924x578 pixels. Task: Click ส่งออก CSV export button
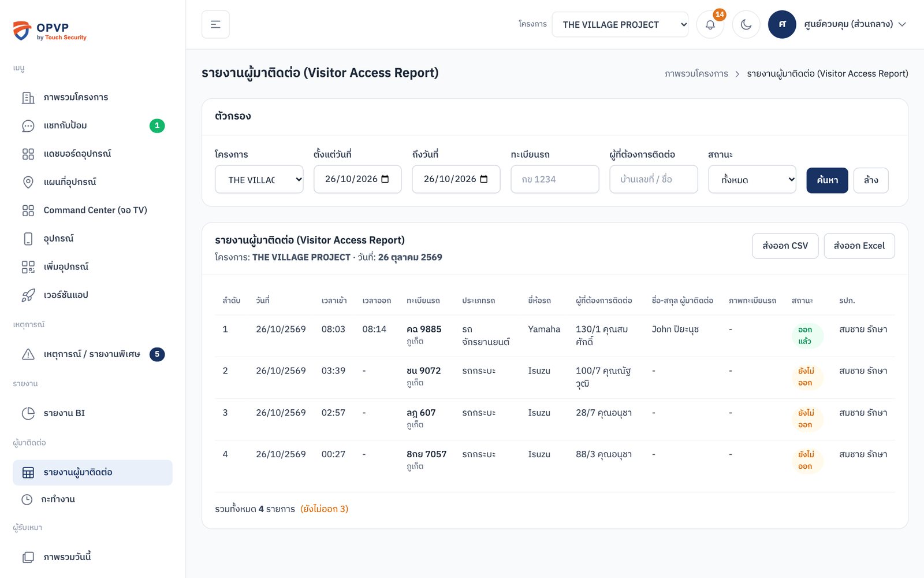(x=785, y=246)
